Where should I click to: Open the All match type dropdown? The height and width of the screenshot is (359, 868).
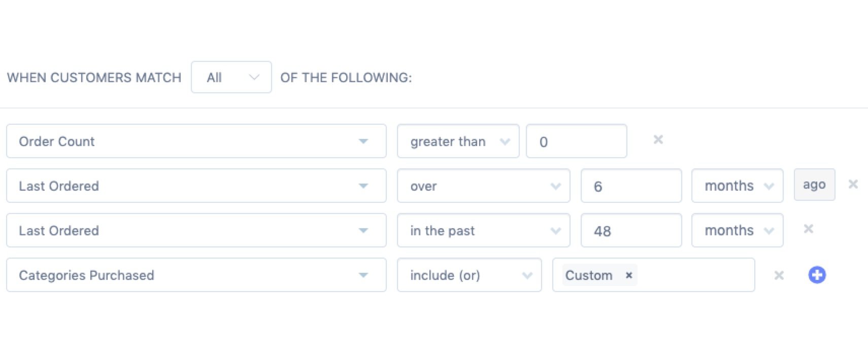[231, 77]
